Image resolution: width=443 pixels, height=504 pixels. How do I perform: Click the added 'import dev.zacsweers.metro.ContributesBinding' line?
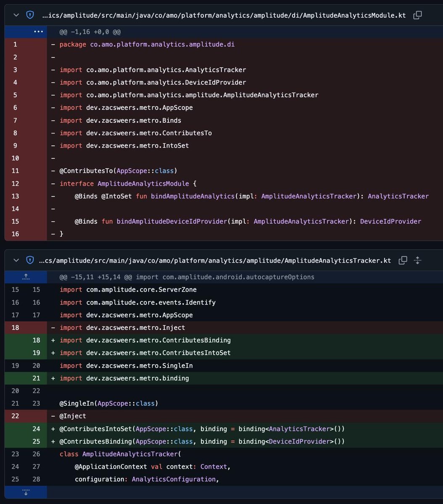[x=145, y=340]
